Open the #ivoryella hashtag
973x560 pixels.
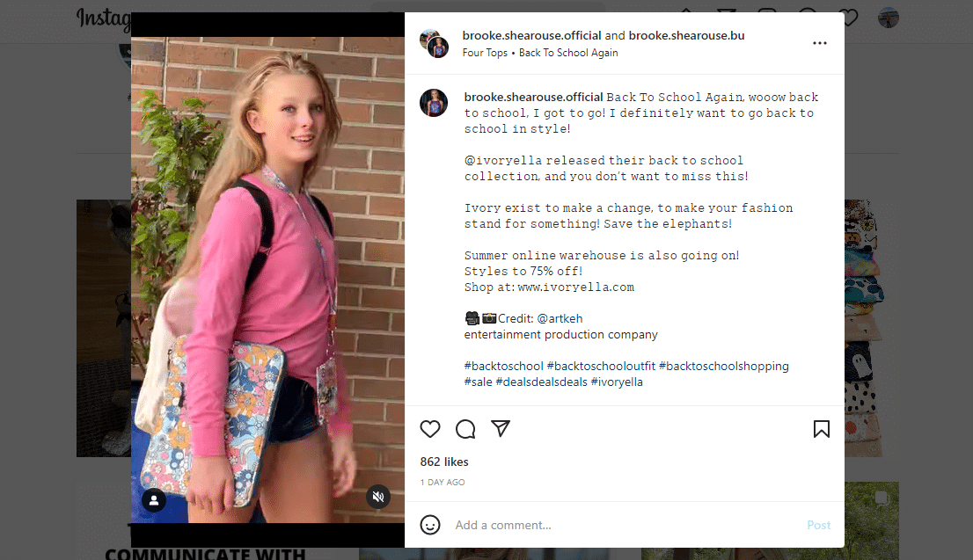617,382
